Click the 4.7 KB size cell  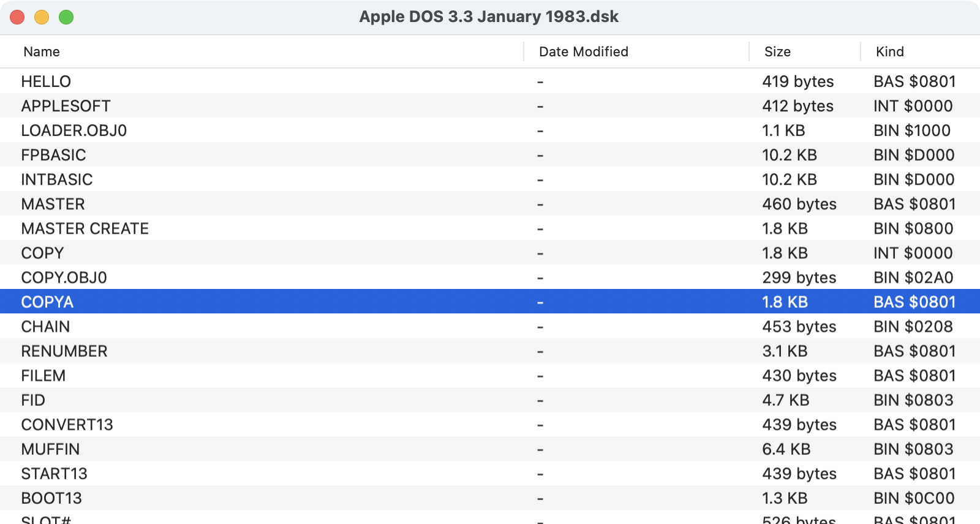[x=786, y=400]
